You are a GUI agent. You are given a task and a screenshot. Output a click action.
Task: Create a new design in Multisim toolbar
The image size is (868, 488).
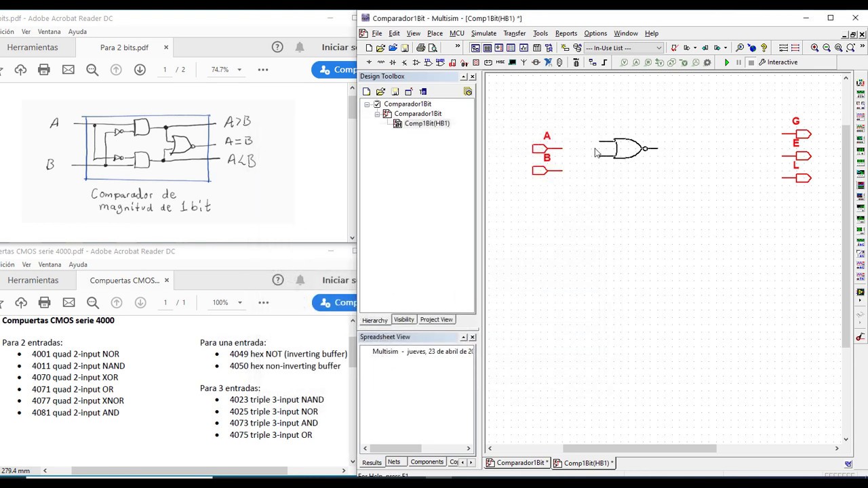click(369, 48)
